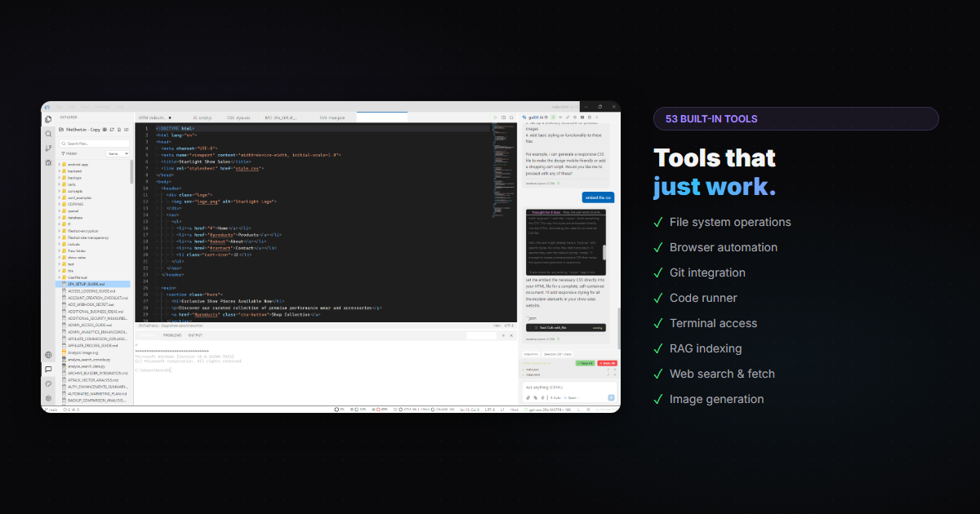Expand the fileshot-encryption folder

(x=82, y=231)
